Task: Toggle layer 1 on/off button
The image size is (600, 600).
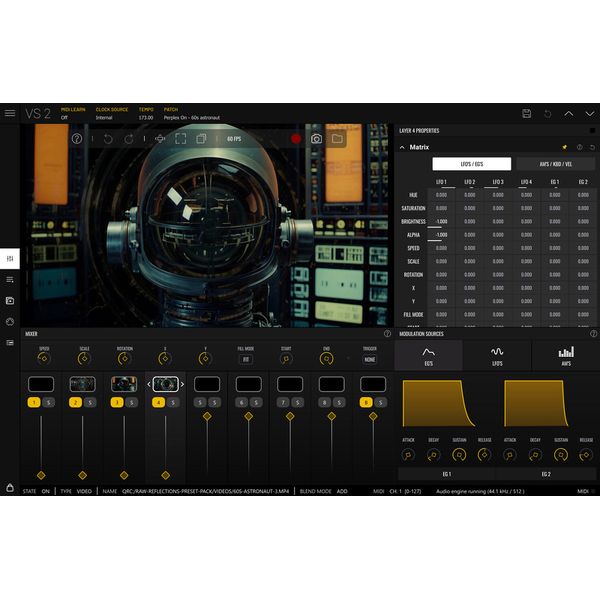Action: coord(34,402)
